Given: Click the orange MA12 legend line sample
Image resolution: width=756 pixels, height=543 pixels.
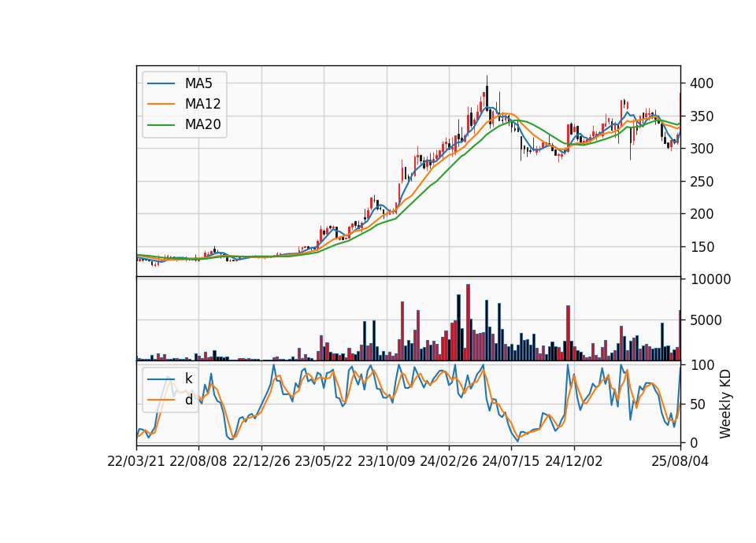Looking at the screenshot, I should [161, 104].
